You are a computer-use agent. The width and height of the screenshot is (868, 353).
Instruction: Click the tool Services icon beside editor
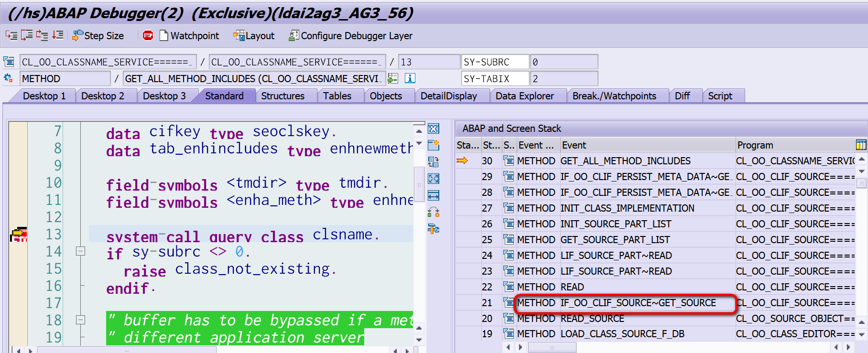tap(434, 229)
